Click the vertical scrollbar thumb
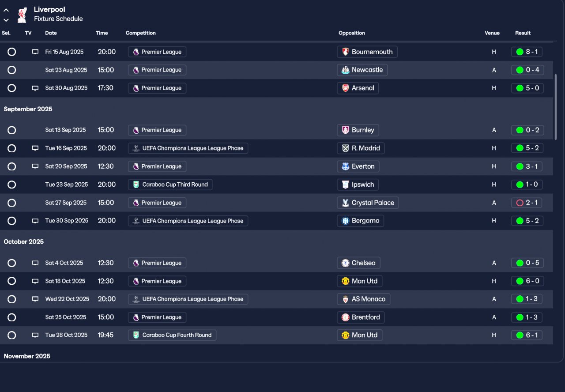The image size is (565, 392). tap(556, 107)
